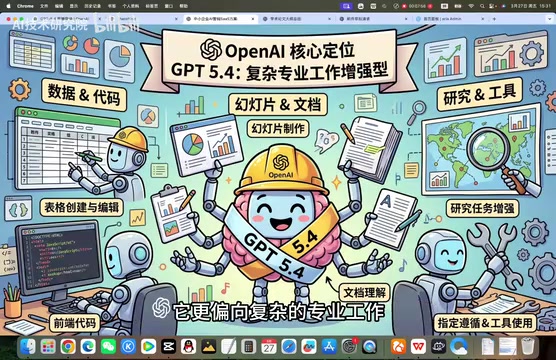This screenshot has height=360, width=556.
Task: Open the 窗口 menu
Action: pyautogui.click(x=169, y=6)
